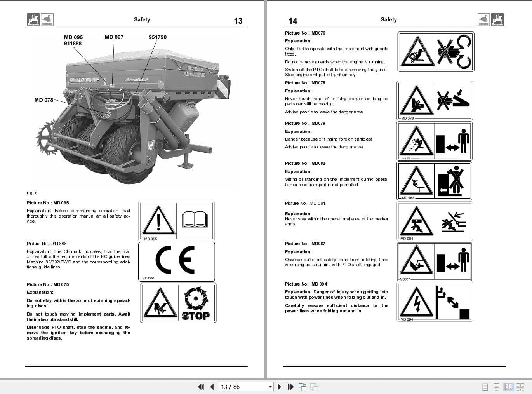This screenshot has height=394, width=532.
Task: Click the MD 094 power lines pictogram
Action: pyautogui.click(x=435, y=302)
